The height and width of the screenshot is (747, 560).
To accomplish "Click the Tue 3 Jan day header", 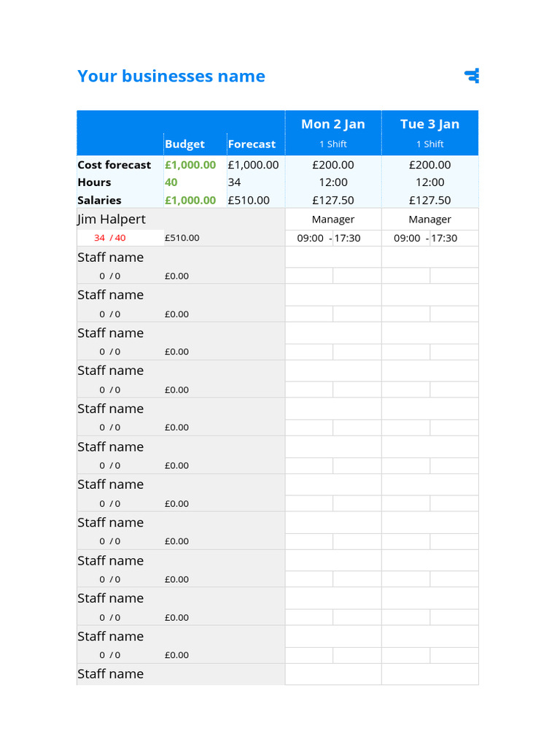I will click(430, 124).
